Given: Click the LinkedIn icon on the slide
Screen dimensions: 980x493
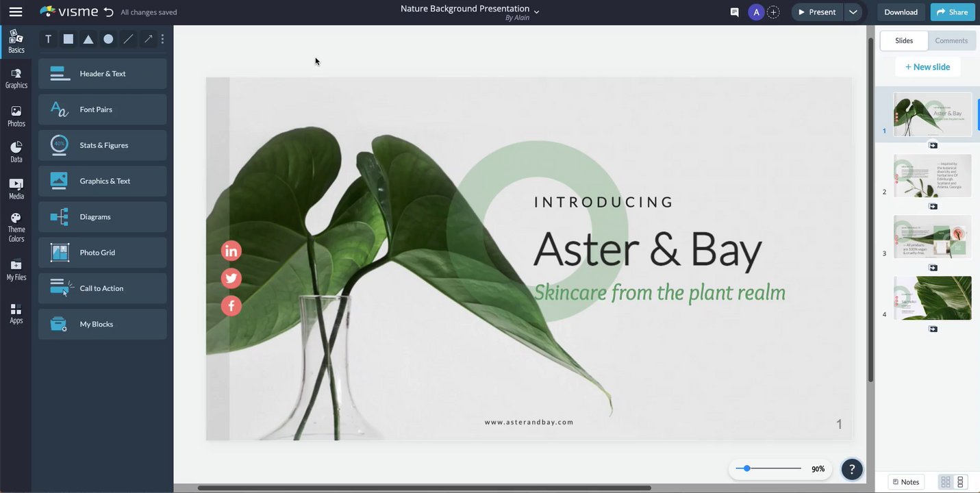Looking at the screenshot, I should (231, 251).
